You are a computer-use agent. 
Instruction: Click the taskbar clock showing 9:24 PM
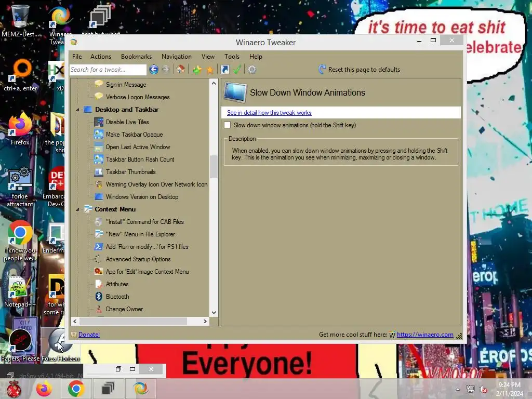pyautogui.click(x=509, y=389)
